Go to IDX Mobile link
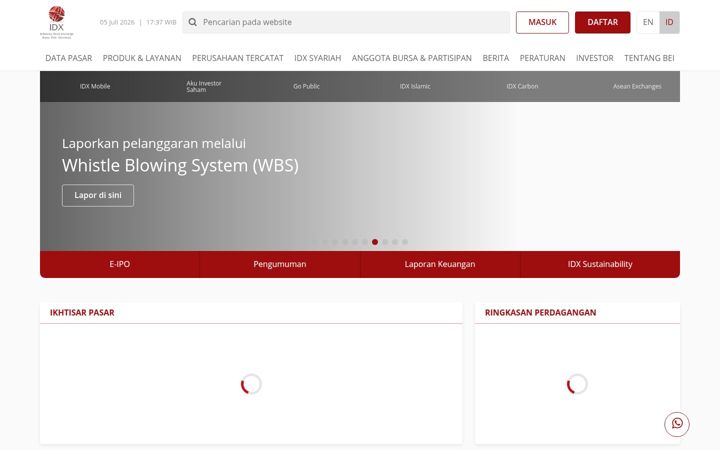 (x=95, y=86)
